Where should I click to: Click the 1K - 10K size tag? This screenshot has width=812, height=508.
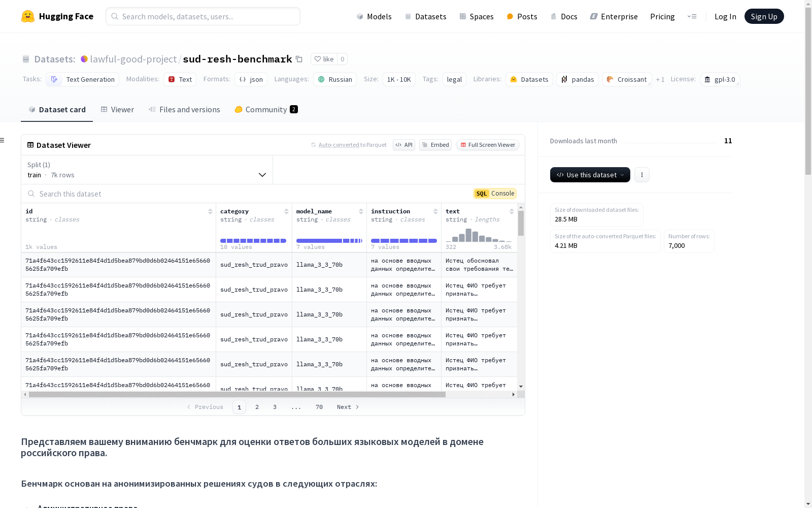tap(399, 79)
